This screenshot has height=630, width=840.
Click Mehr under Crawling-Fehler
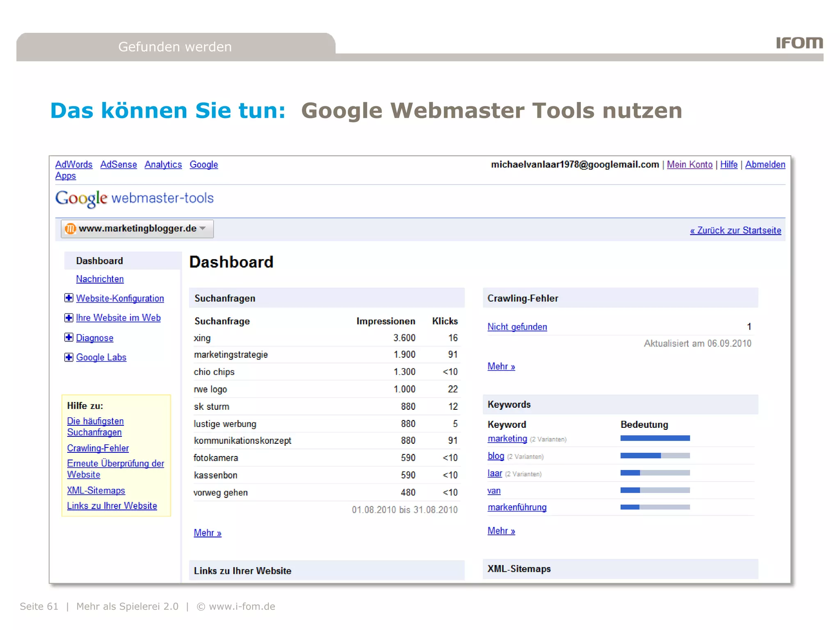pos(501,366)
